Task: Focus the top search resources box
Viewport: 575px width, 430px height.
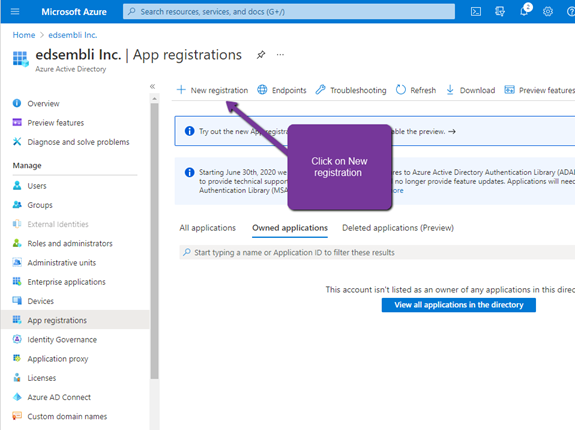Action: [x=289, y=12]
